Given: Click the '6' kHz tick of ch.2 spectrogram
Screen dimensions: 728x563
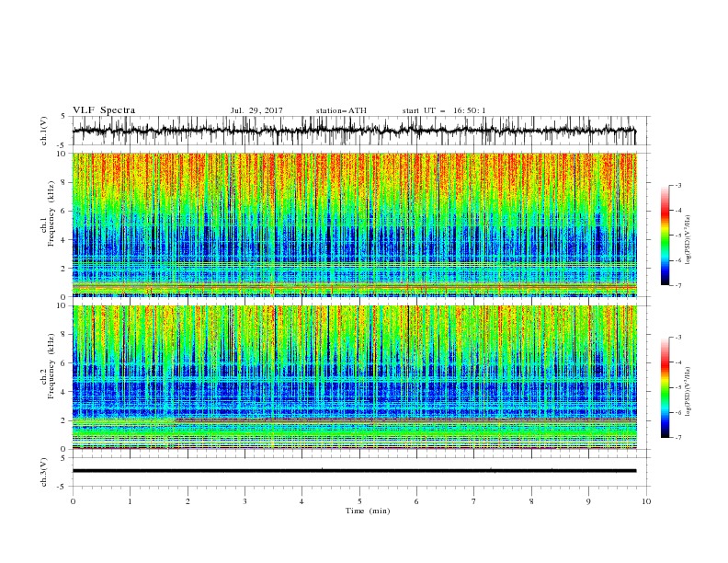Looking at the screenshot, I should [65, 362].
